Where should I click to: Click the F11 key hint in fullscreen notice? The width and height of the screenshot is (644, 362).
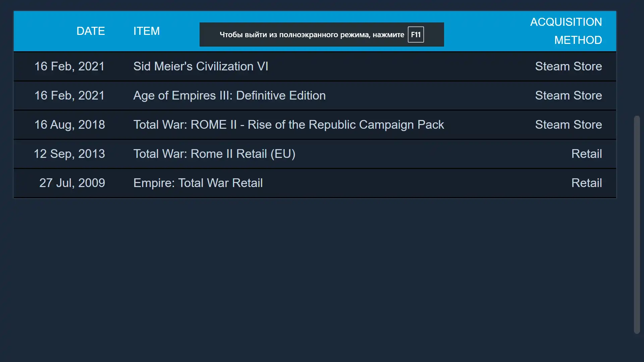coord(416,35)
